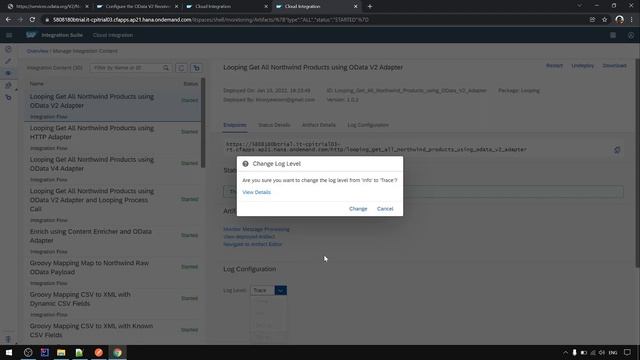Select Groovy CSV Known Fields row
Screen dimensions: 640x360
113,332
